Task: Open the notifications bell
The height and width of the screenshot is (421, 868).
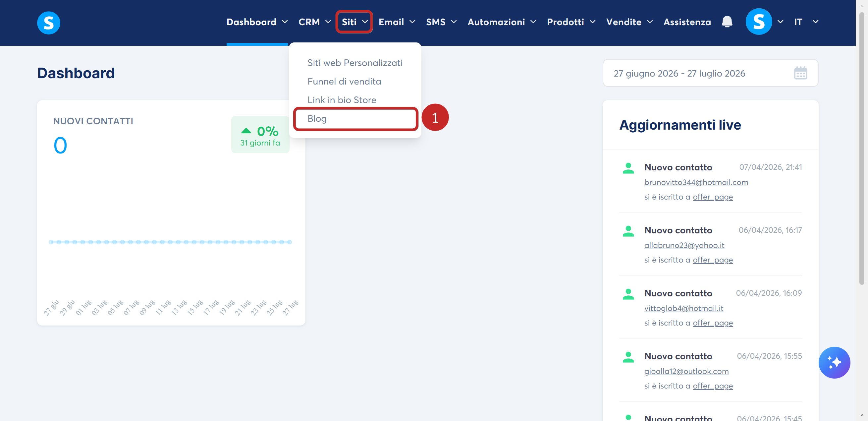Action: click(727, 22)
